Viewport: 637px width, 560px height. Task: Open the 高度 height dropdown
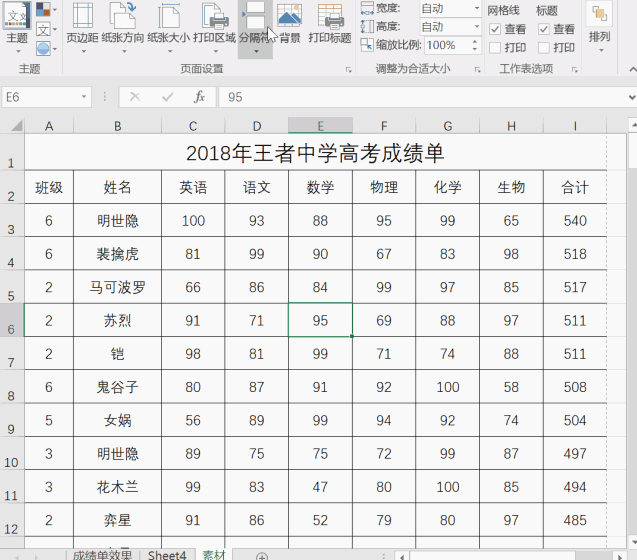[x=477, y=27]
